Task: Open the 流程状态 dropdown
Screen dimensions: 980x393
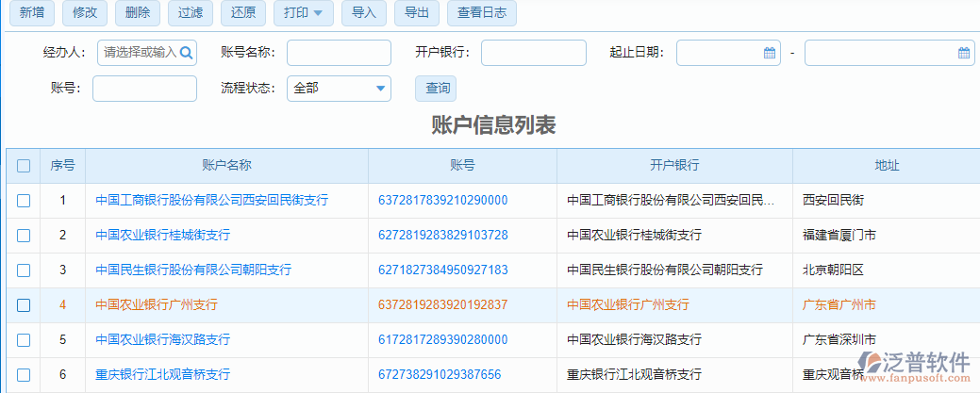Action: (380, 89)
